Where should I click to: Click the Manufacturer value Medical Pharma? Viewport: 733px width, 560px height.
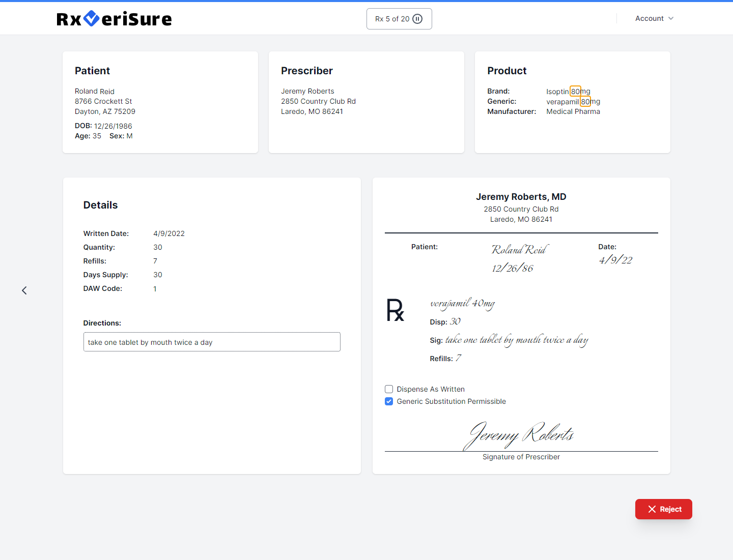(x=573, y=111)
